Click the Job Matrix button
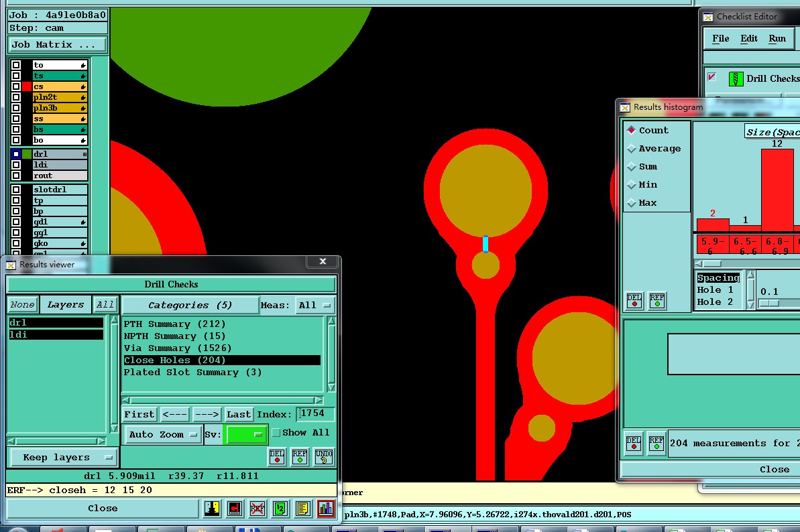The height and width of the screenshot is (532, 800). (x=57, y=45)
